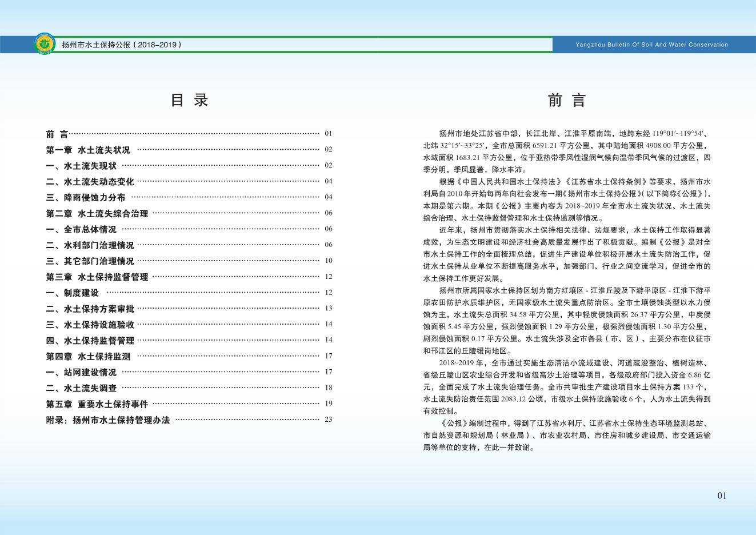Open contents entry 第二章 水土流失综合治理
Viewport: 756px width, 535px height.
click(x=189, y=213)
